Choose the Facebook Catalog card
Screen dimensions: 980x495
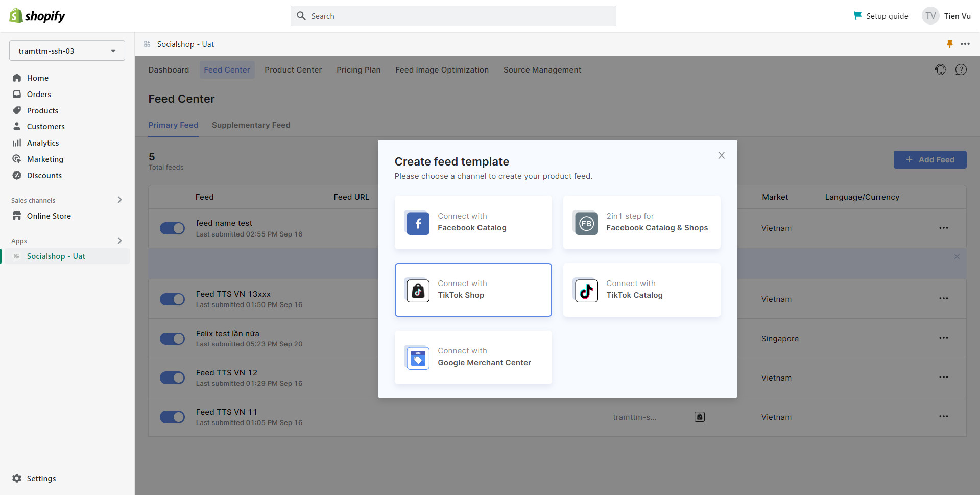473,222
